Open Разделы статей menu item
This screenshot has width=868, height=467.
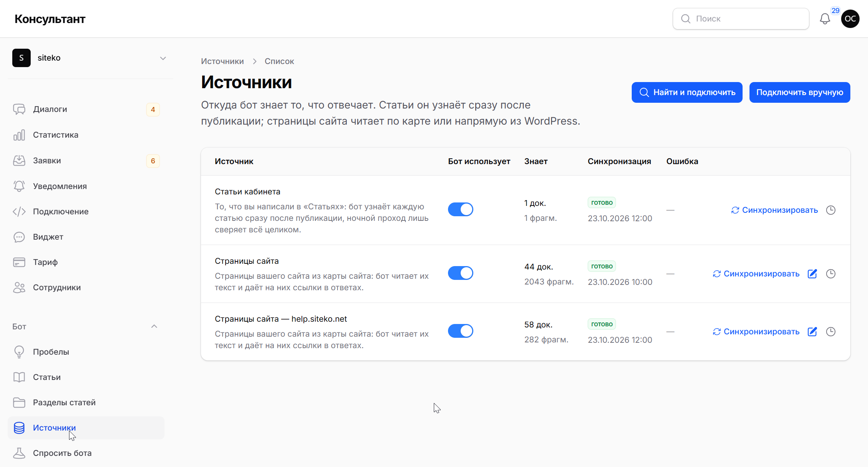click(x=86, y=403)
